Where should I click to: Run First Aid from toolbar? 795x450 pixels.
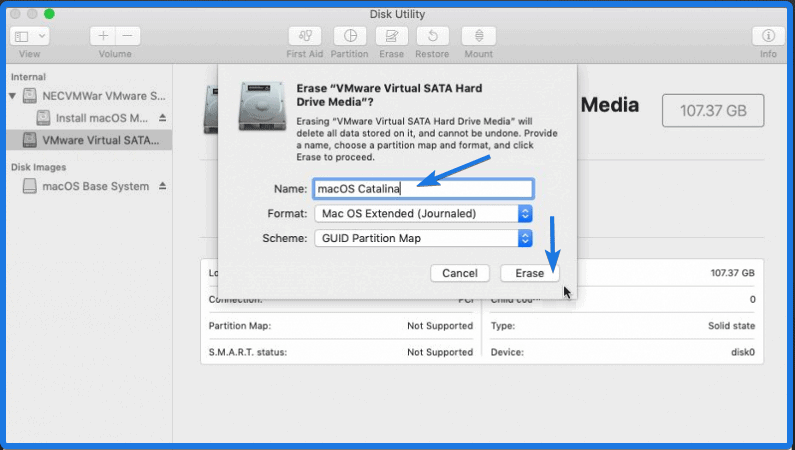coord(305,36)
